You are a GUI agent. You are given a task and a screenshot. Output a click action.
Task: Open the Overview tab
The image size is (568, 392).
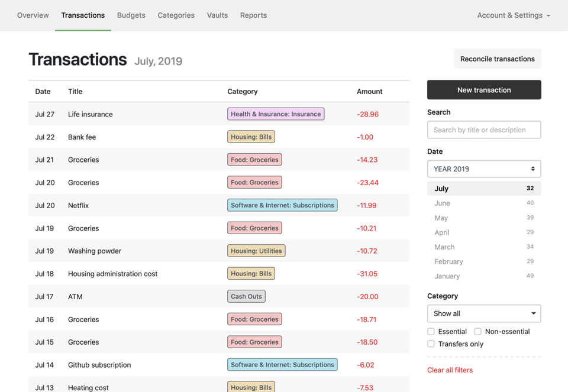33,15
